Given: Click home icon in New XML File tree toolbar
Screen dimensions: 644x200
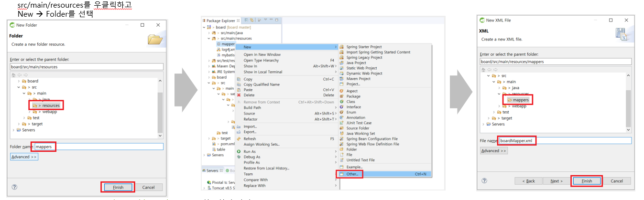Looking at the screenshot, I should (483, 69).
